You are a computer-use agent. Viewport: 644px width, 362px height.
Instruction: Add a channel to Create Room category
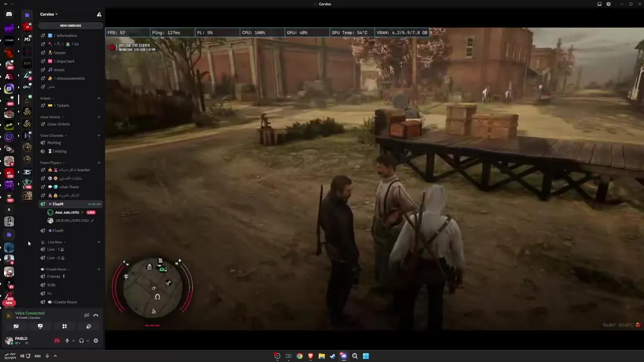[x=99, y=269]
